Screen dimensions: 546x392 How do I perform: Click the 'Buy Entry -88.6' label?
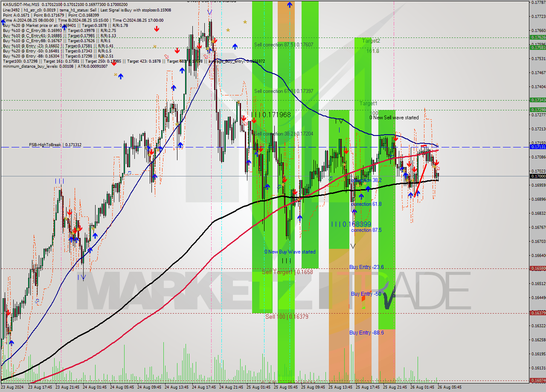pyautogui.click(x=366, y=333)
